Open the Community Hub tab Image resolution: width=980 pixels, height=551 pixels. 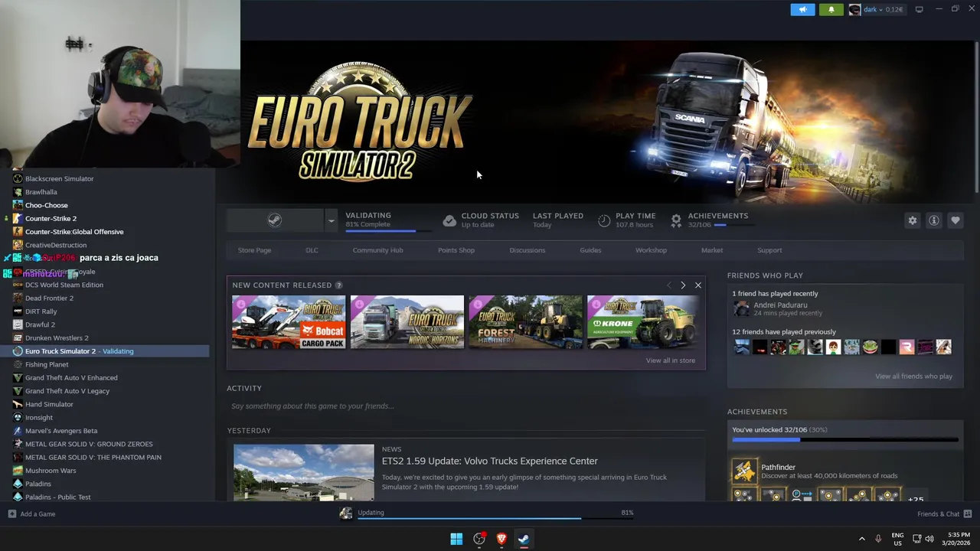click(x=377, y=250)
